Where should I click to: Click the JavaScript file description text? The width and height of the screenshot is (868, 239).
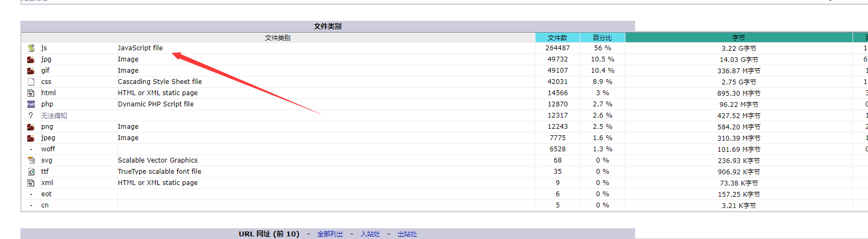click(x=140, y=48)
